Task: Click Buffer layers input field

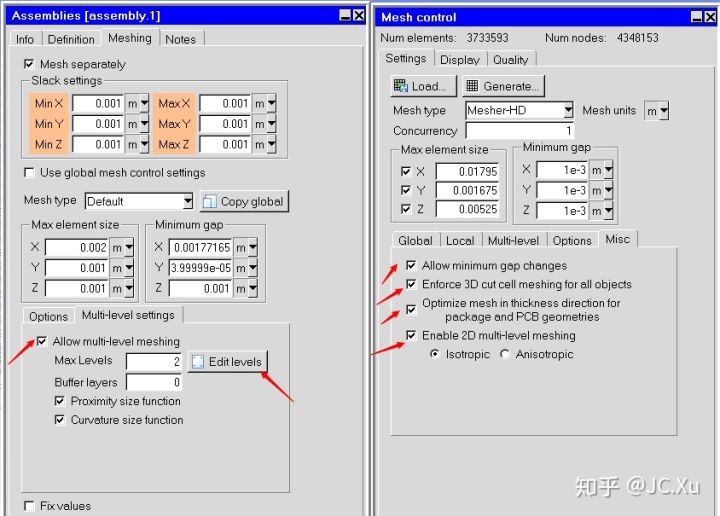Action: point(154,382)
